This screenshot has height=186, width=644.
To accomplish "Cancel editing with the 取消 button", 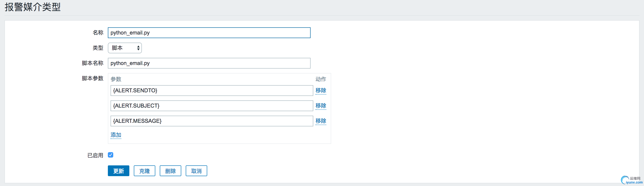I will 196,171.
